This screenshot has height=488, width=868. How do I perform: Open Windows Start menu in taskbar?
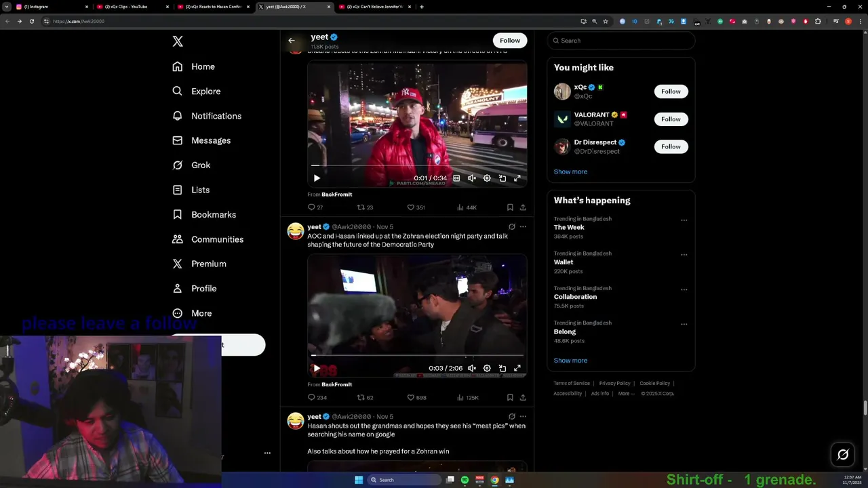point(359,480)
